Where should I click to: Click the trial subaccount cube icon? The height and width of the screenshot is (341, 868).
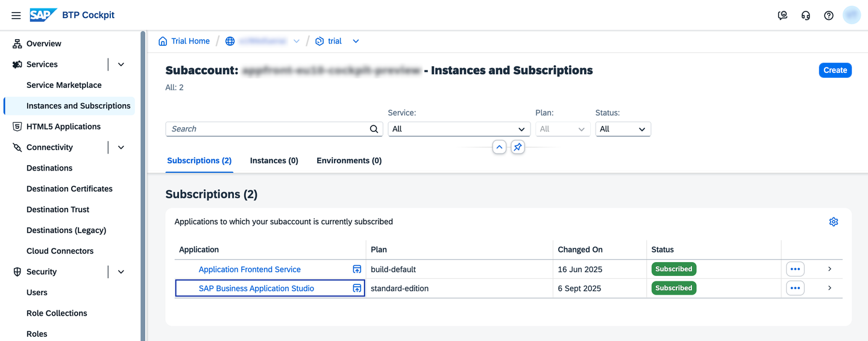pos(319,41)
